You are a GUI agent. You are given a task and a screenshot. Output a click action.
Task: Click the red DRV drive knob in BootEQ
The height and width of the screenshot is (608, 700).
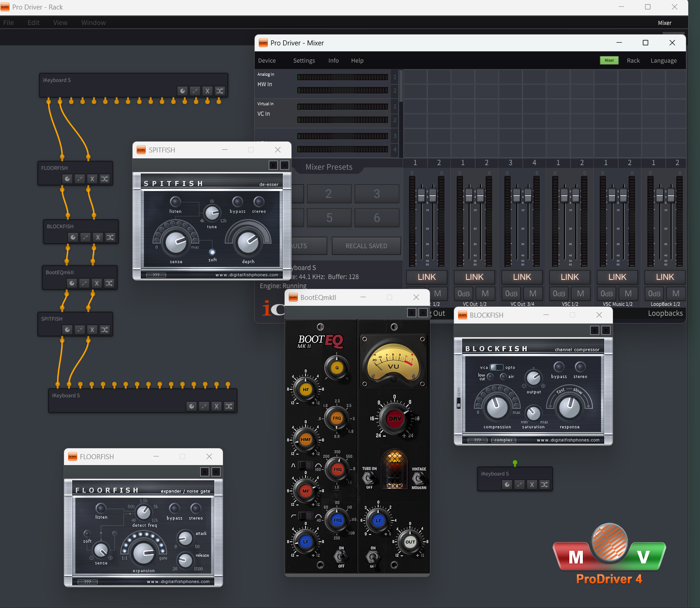[x=394, y=418]
